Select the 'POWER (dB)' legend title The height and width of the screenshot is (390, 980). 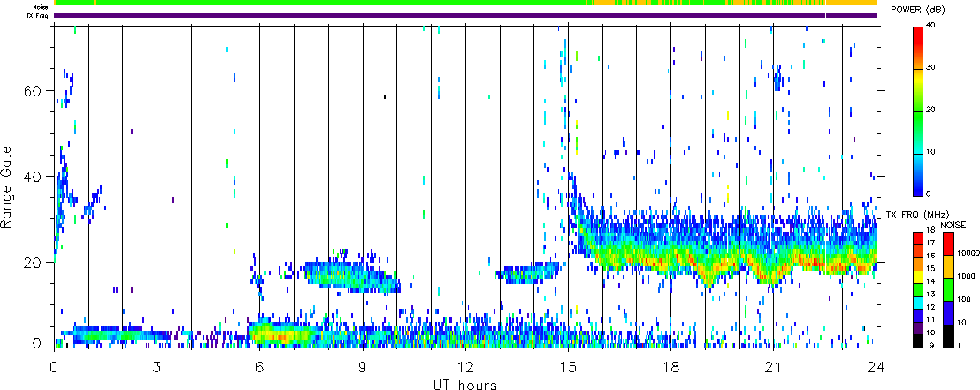click(919, 10)
